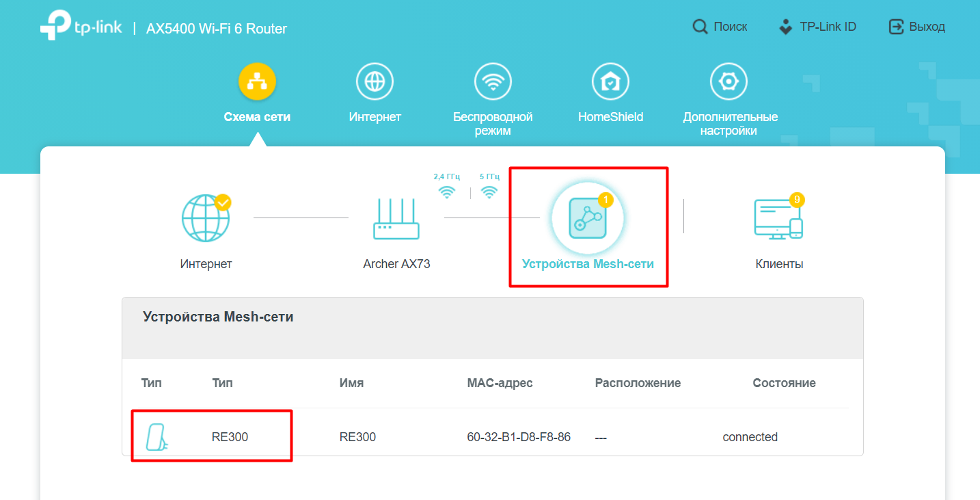Screen dimensions: 980x500
Task: Click the Состояние column header
Action: pyautogui.click(x=784, y=383)
